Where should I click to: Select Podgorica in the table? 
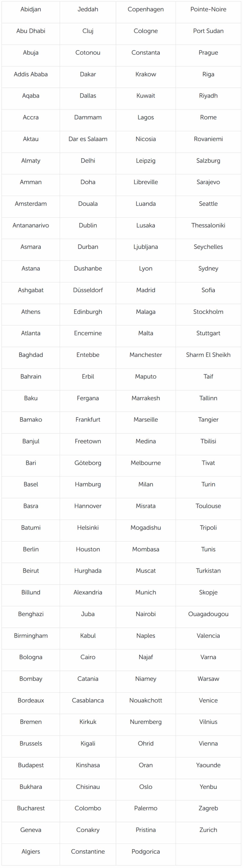[x=145, y=852]
